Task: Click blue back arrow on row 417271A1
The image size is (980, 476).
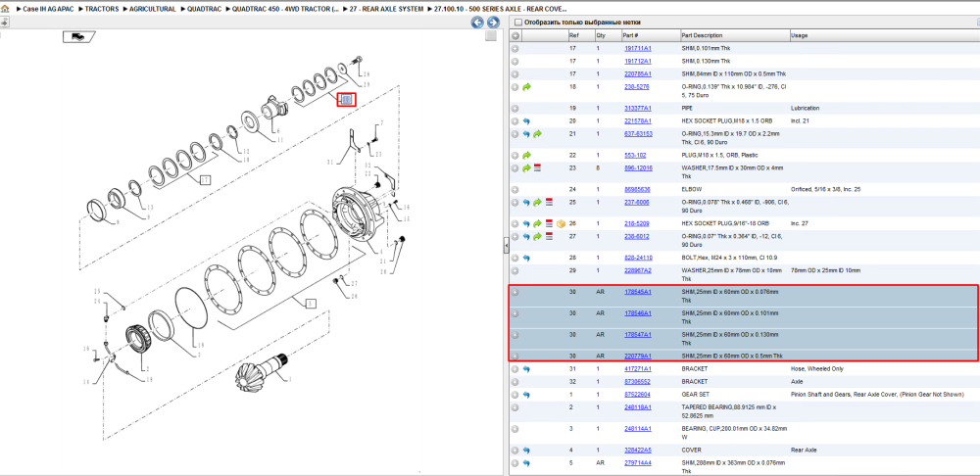Action: [x=526, y=368]
